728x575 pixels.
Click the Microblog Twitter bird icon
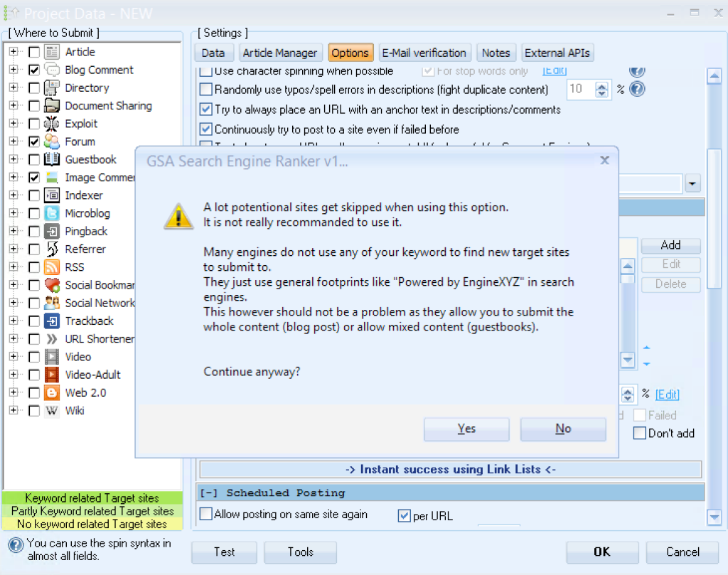[x=51, y=213]
